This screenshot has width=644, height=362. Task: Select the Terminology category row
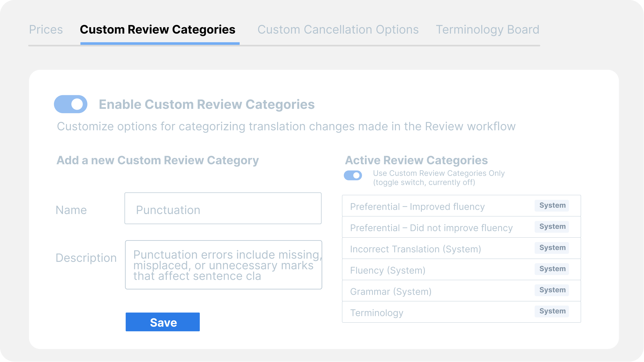[377, 313]
